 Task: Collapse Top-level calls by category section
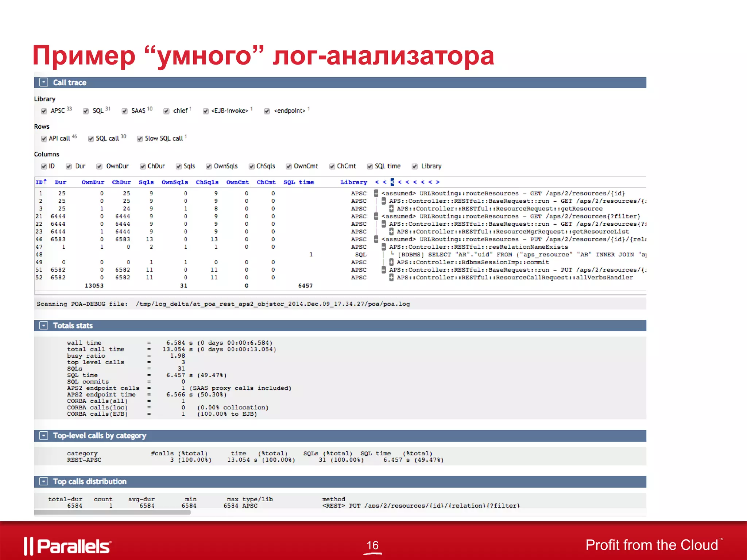(x=44, y=436)
